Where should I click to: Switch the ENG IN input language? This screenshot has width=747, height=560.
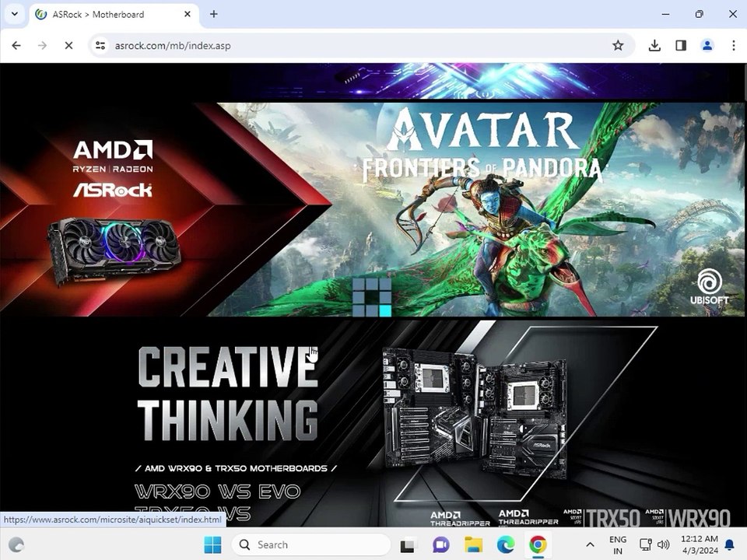[x=618, y=544]
